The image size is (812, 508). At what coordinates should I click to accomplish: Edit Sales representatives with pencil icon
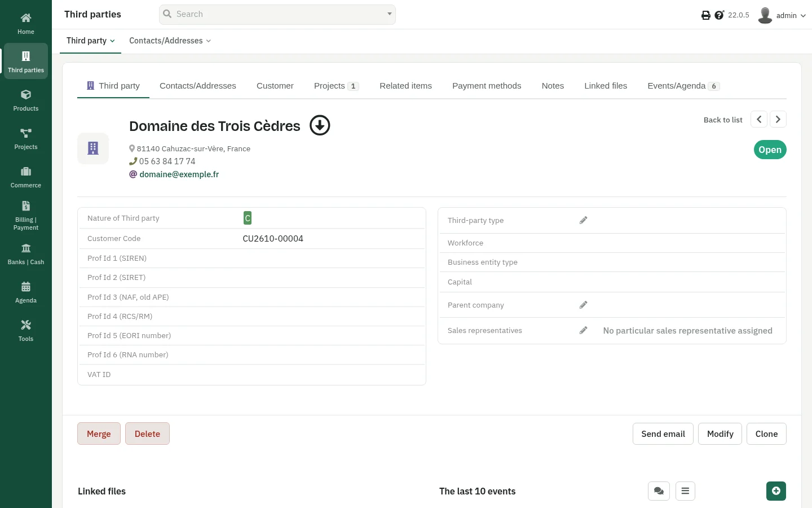[x=584, y=330]
